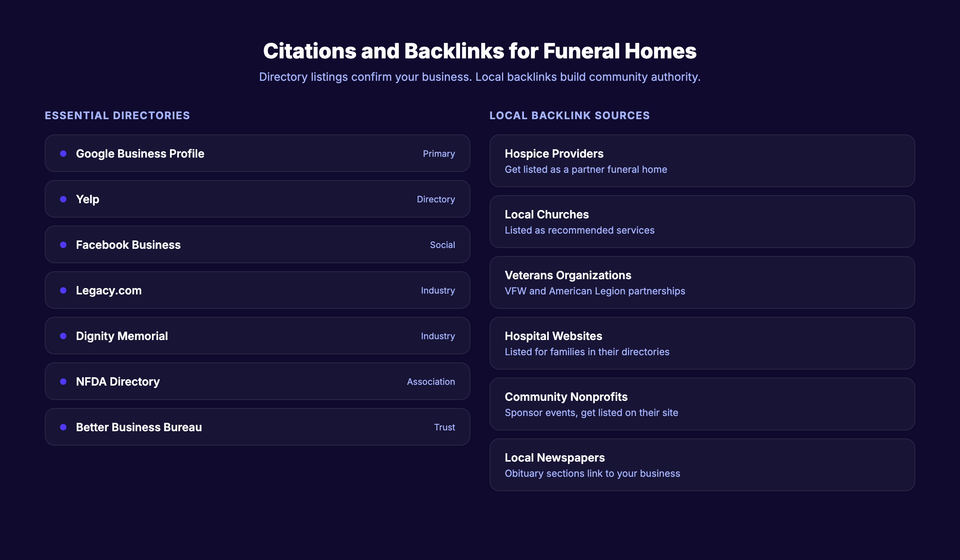This screenshot has height=560, width=960.
Task: Click the NFDA Directory bullet marker
Action: click(x=63, y=381)
